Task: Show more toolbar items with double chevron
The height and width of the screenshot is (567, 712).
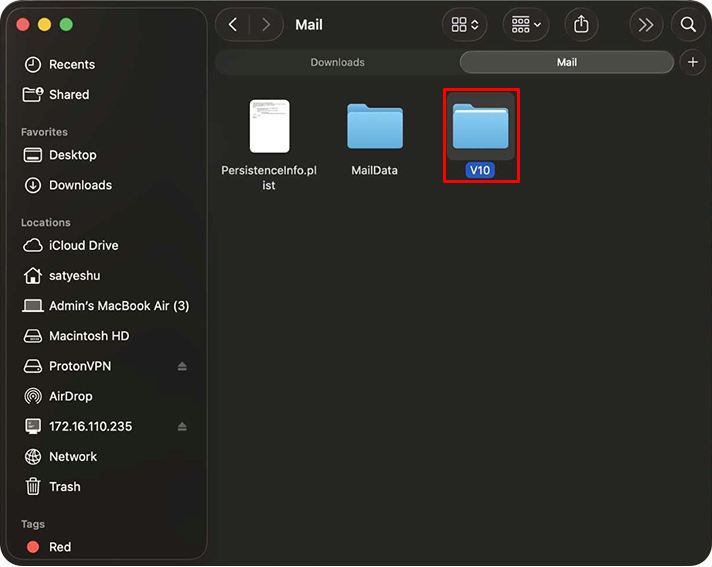Action: point(645,25)
